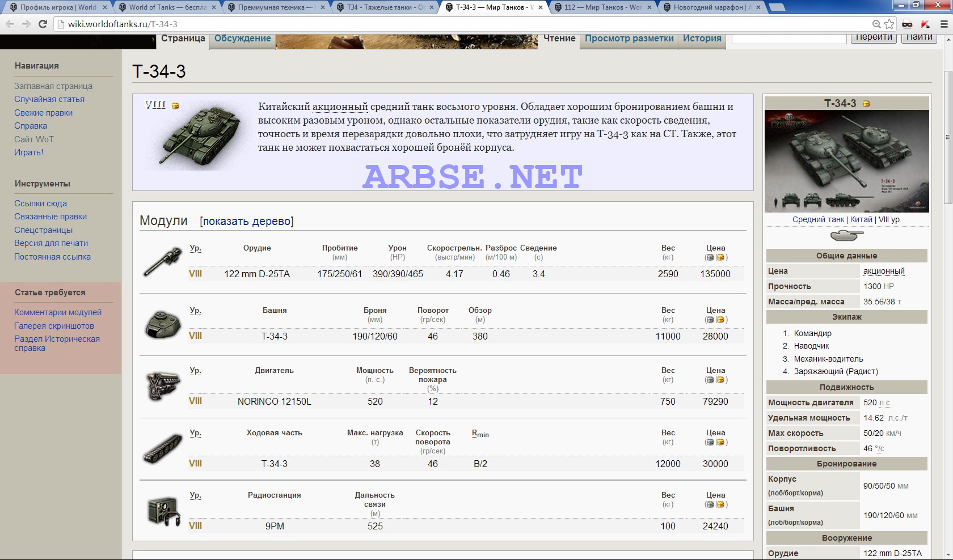The height and width of the screenshot is (560, 953).
Task: Open the 'Средний танк' infobox link
Action: pos(818,219)
